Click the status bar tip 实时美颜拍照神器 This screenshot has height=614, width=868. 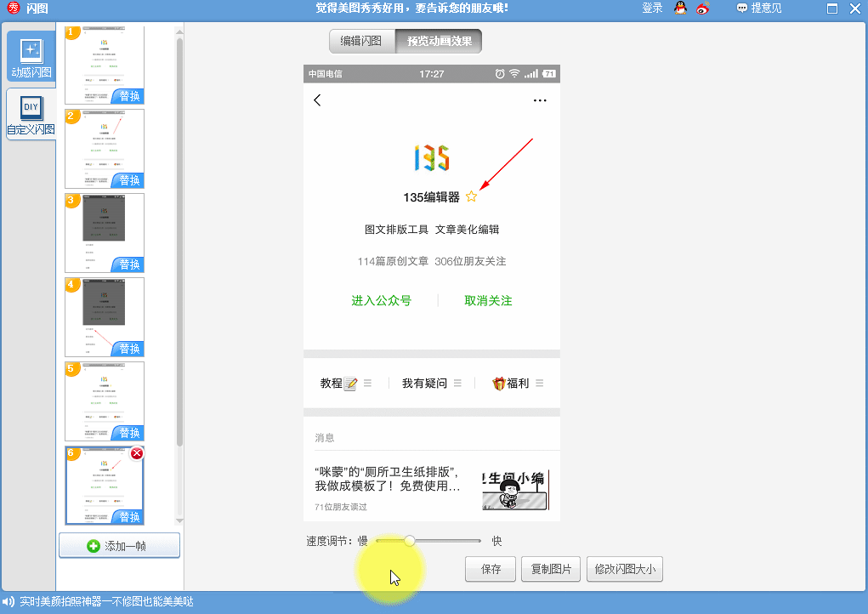(x=107, y=602)
